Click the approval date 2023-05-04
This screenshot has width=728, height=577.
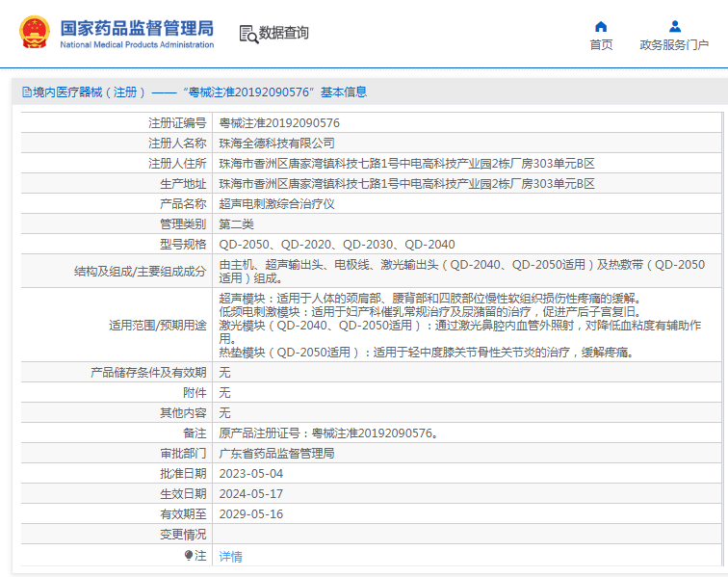point(251,473)
